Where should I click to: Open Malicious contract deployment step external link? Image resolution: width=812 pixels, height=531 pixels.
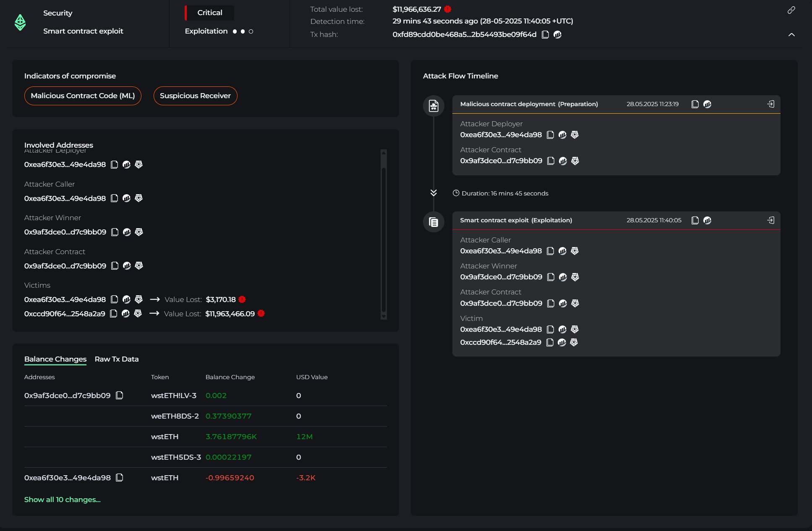pos(771,104)
